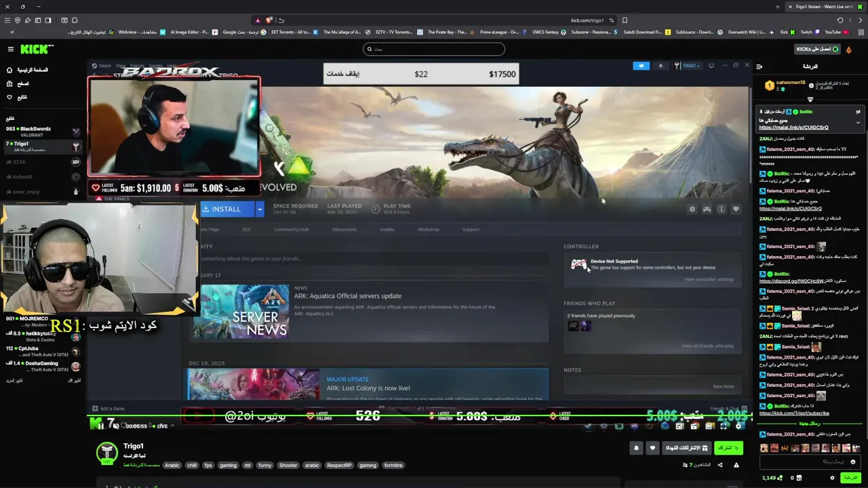Collapse the chat panel with arrow icon
The width and height of the screenshot is (868, 488).
click(x=759, y=66)
